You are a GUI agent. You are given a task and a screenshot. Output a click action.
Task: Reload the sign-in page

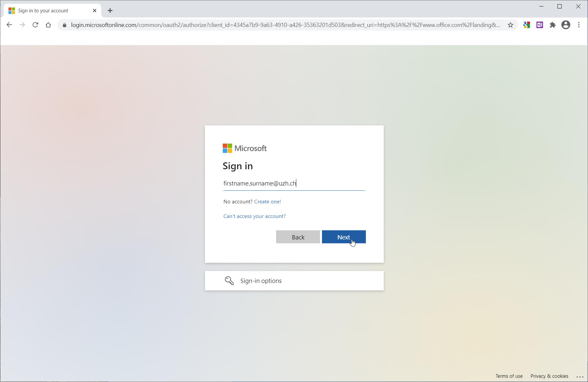(35, 25)
